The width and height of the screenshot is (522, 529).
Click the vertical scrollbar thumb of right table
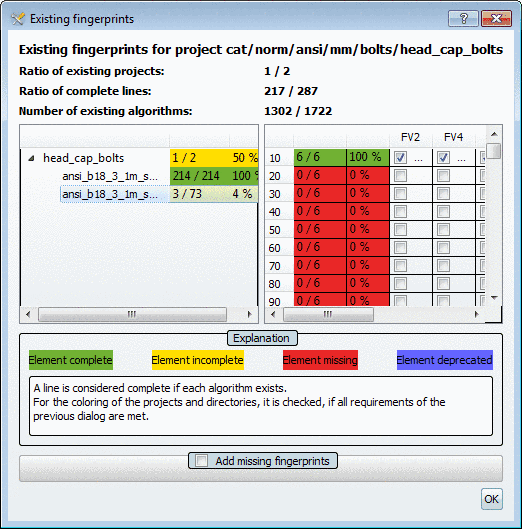494,151
